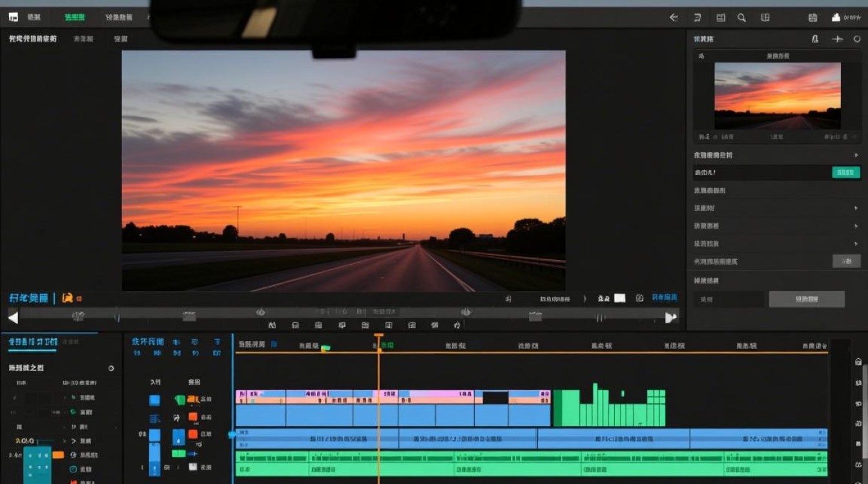Click the left-pointing back arrow in top bar
The height and width of the screenshot is (484, 868).
click(674, 17)
